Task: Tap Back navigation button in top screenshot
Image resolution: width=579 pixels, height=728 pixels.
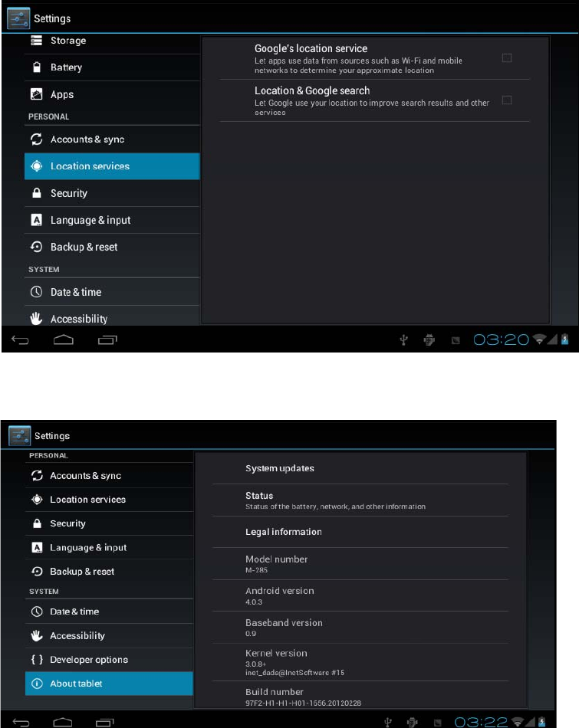Action: (x=20, y=340)
